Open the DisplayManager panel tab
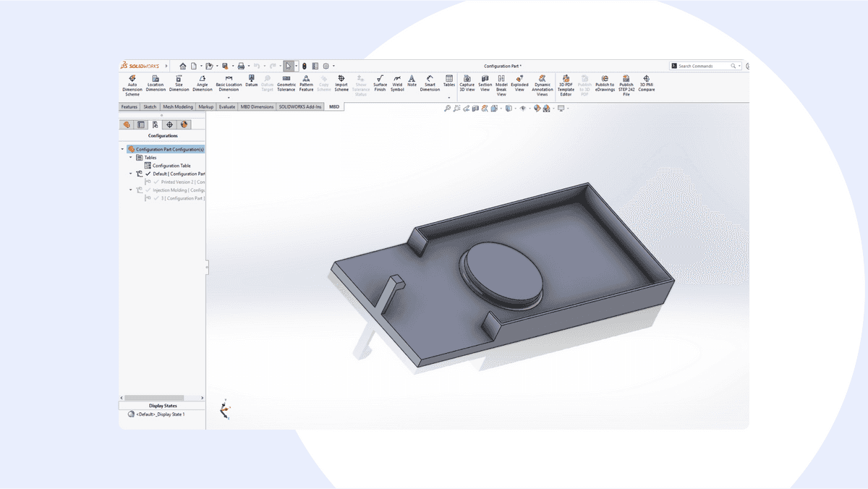868x489 pixels. click(x=184, y=125)
